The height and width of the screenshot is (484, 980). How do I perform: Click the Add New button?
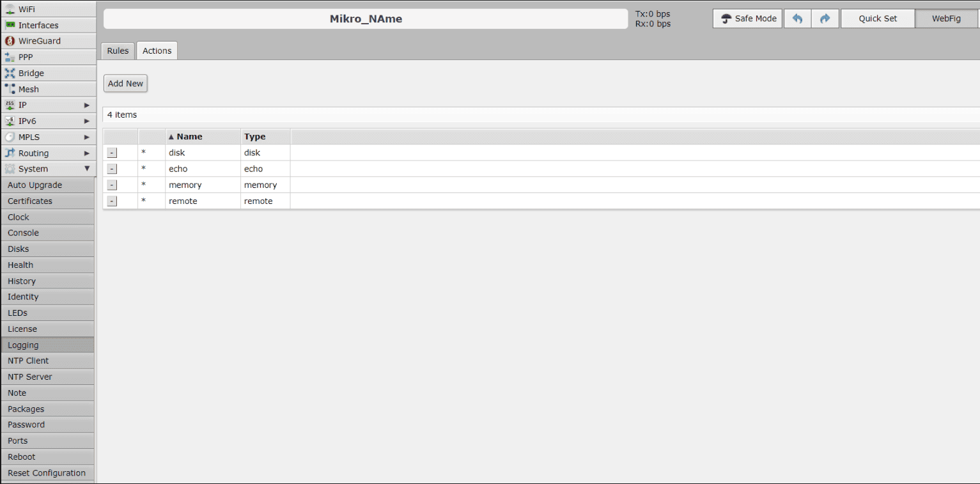click(x=125, y=83)
